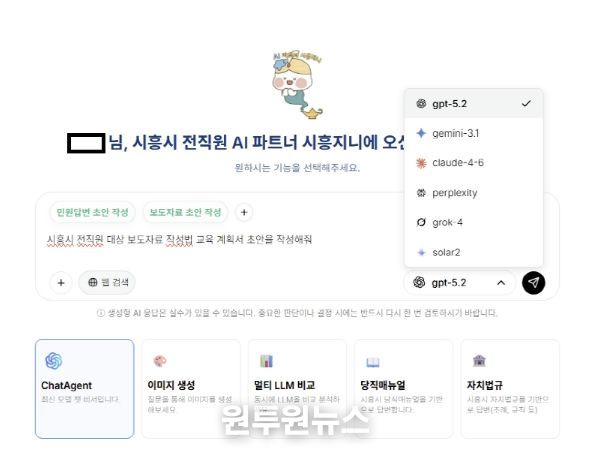Click the 자치법규 building icon
The width and height of the screenshot is (591, 463).
click(479, 360)
